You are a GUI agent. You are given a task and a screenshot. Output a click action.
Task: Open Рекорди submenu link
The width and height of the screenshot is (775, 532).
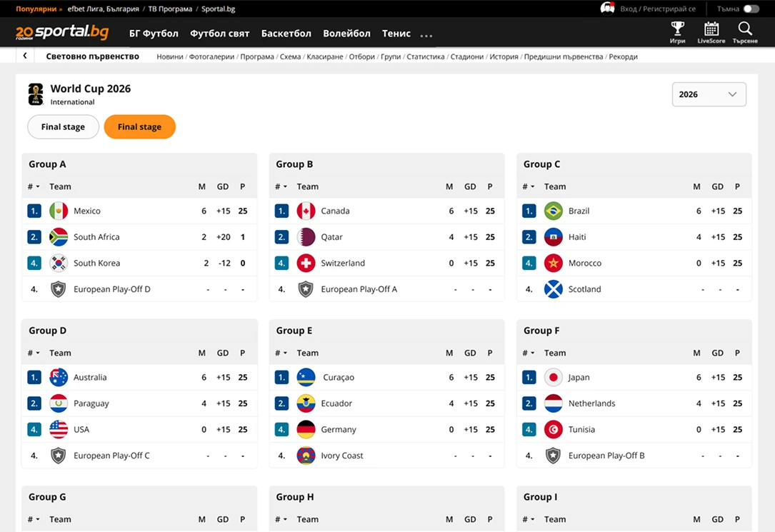pos(624,57)
